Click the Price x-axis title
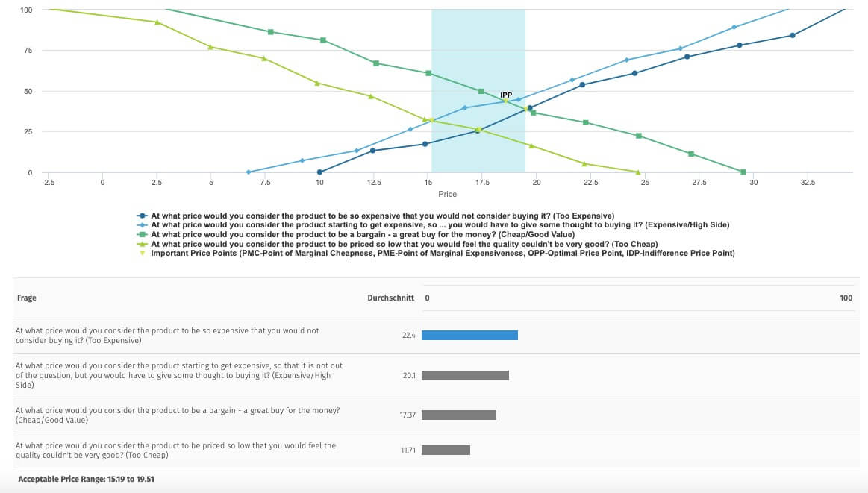 [448, 195]
